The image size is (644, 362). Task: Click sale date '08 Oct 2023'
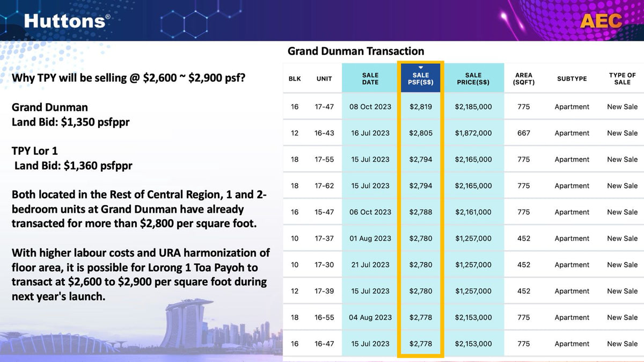(x=370, y=107)
